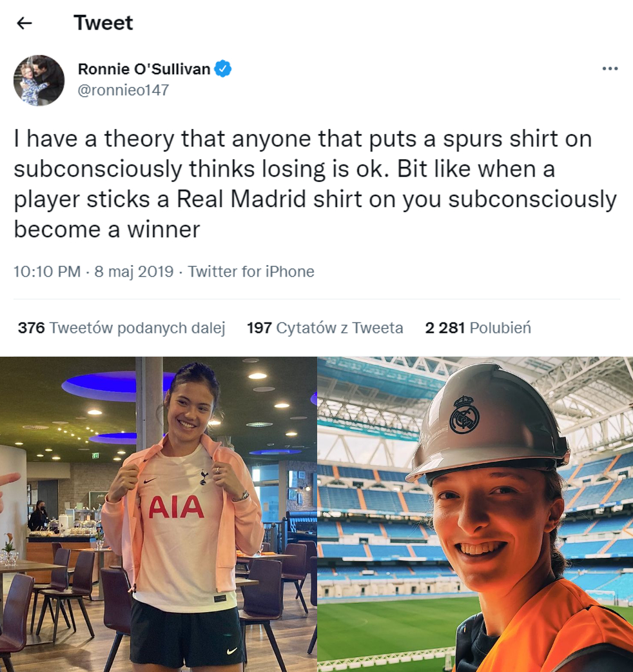
Task: Open Ronnie O'Sullivan's profile avatar
Action: tap(39, 80)
